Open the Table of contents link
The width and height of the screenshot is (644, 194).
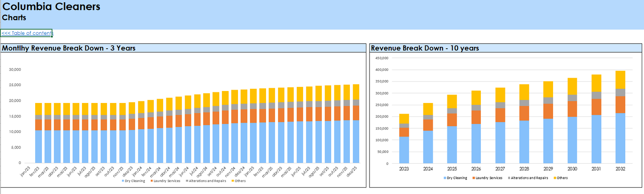coord(27,33)
